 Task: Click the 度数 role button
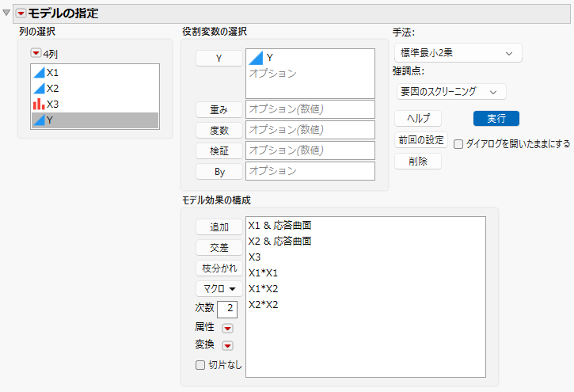[219, 130]
